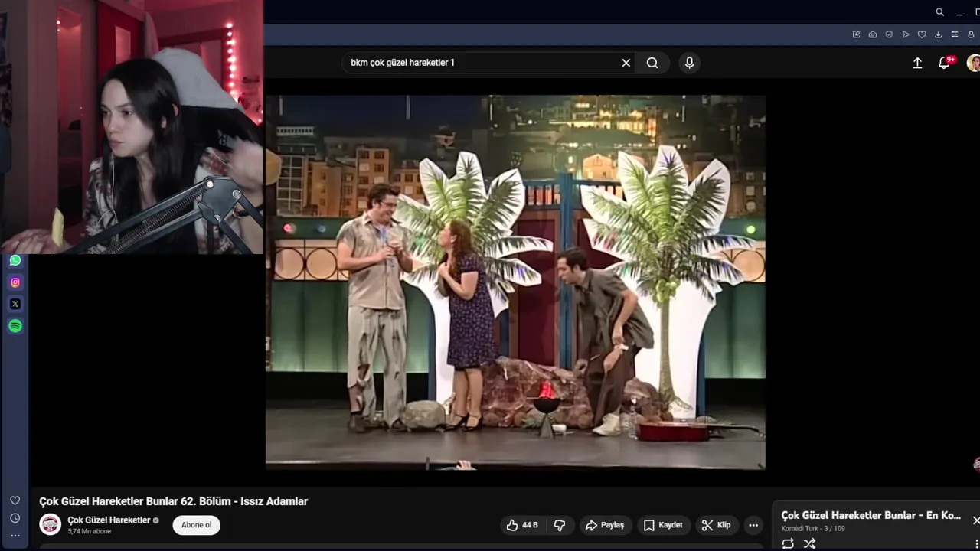Open the playlist title Çok Güzel Hareketler Bunlar
The image size is (980, 551).
[871, 516]
